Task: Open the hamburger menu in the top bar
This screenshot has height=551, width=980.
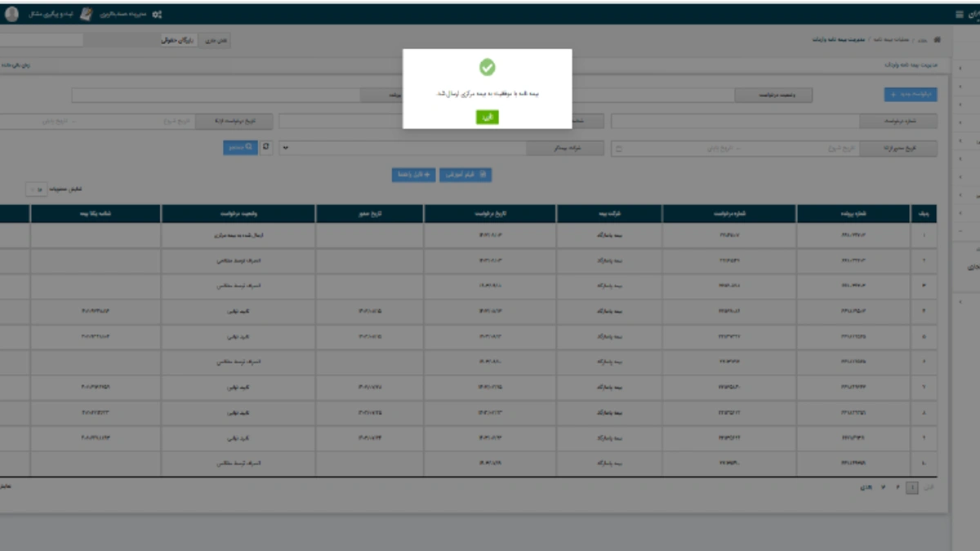Action: tap(960, 15)
